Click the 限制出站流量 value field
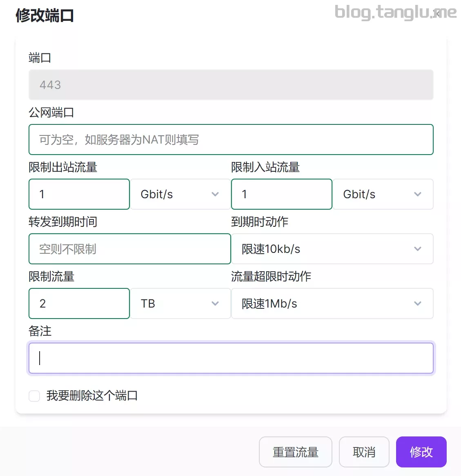The width and height of the screenshot is (461, 476). coord(79,194)
